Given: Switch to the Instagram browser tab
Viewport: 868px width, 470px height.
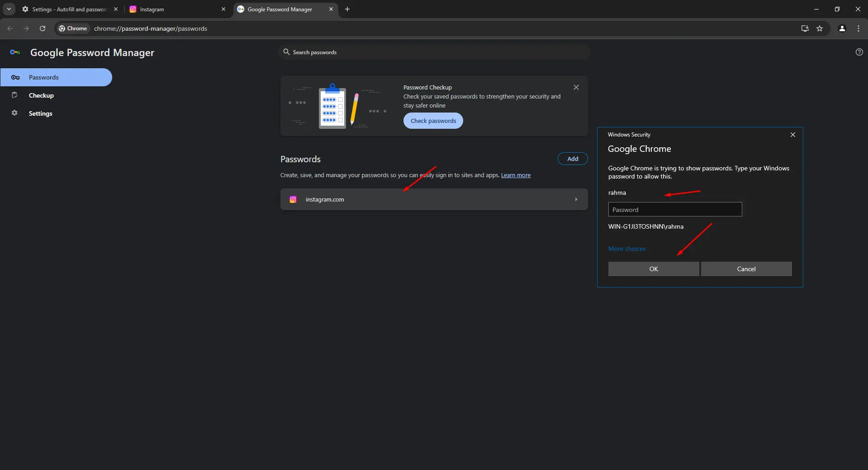Looking at the screenshot, I should tap(177, 9).
